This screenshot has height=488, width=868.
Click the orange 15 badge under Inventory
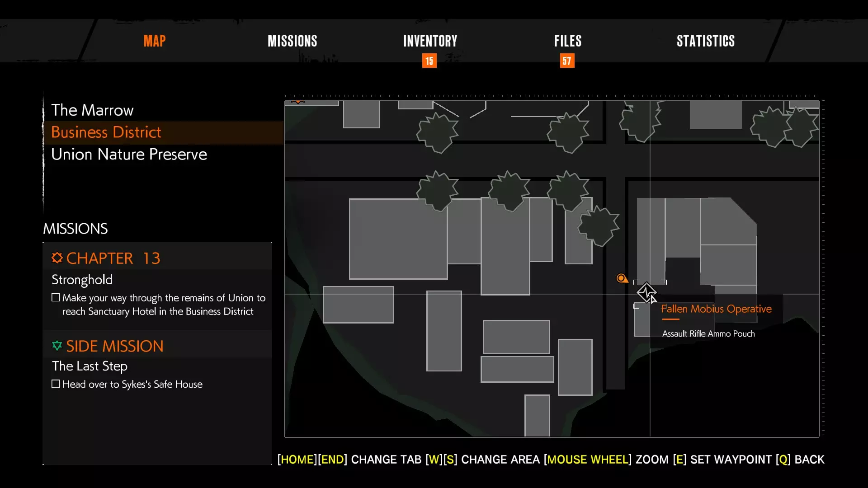pyautogui.click(x=429, y=61)
